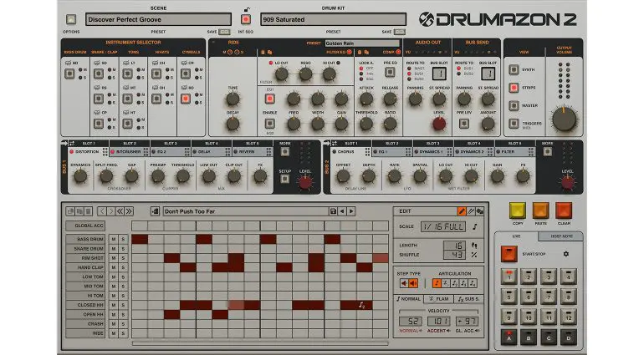This screenshot has height=355, width=644.
Task: Solo the Snare Drum track
Action: (x=123, y=248)
